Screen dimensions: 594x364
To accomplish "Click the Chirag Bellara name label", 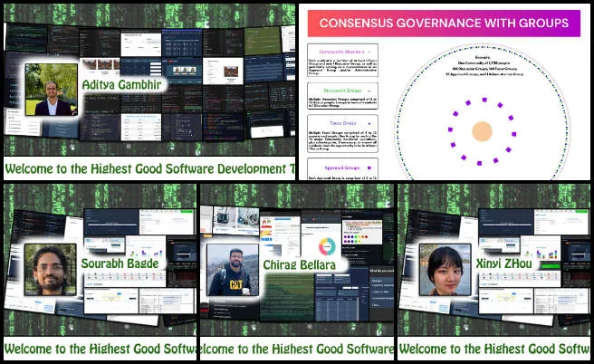I will 300,264.
